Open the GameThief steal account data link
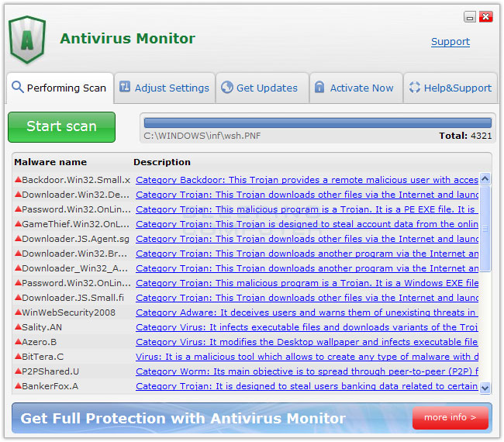This screenshot has height=442, width=504. pos(307,224)
